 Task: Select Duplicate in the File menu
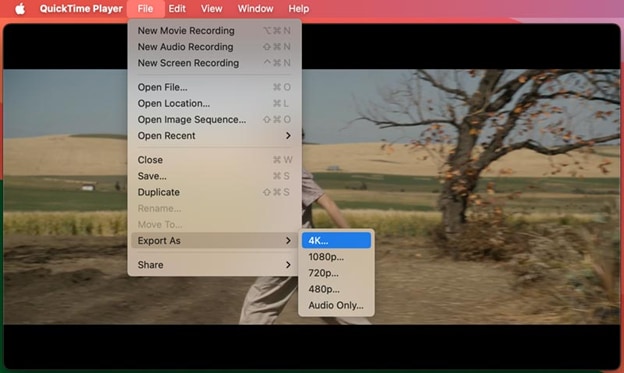point(214,192)
